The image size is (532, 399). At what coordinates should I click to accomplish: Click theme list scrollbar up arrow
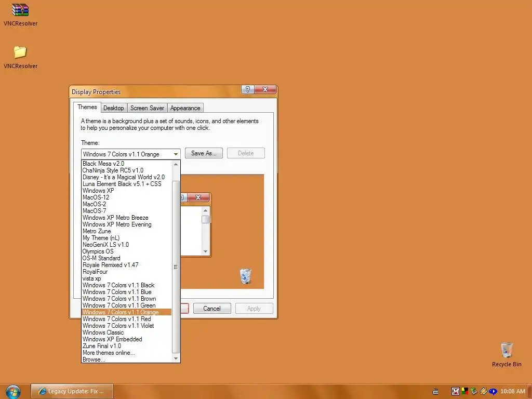pos(176,164)
